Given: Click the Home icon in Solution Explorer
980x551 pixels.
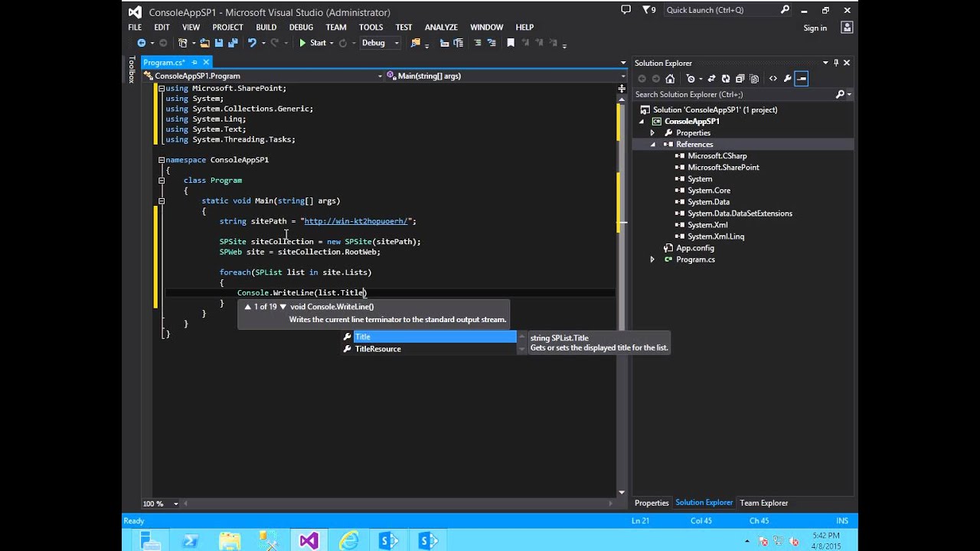Looking at the screenshot, I should [x=670, y=79].
